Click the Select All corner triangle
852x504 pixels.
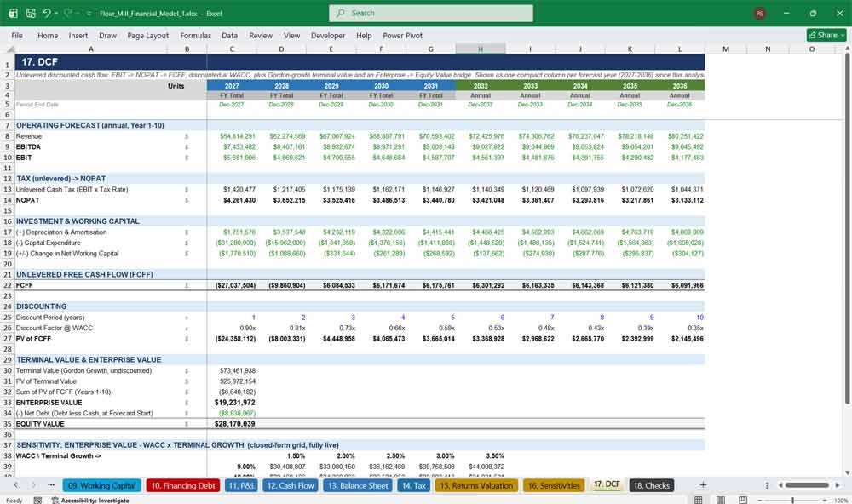pos(9,49)
